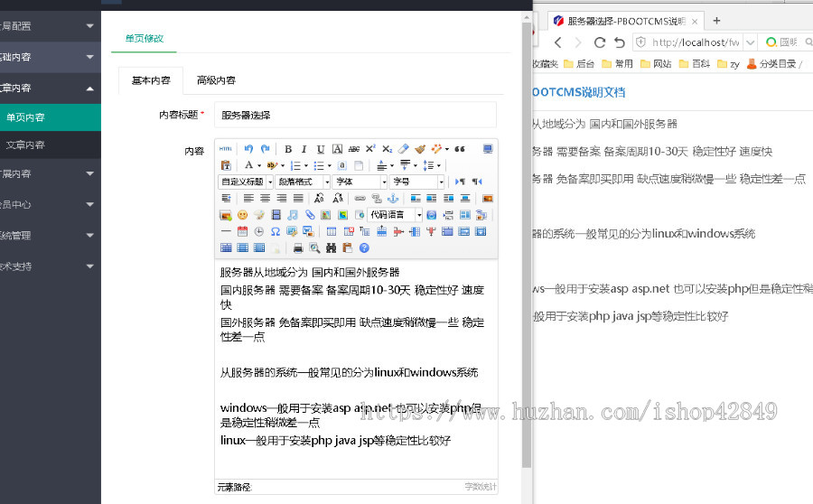Insert an anchor

394,198
